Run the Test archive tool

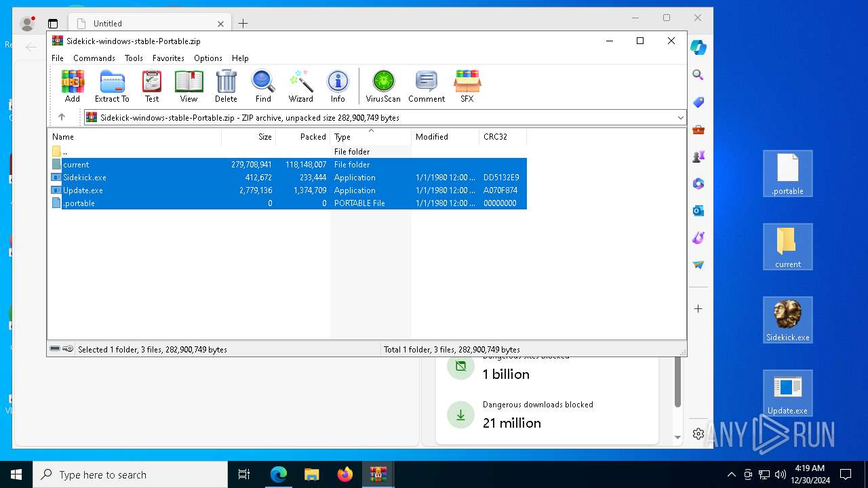152,86
